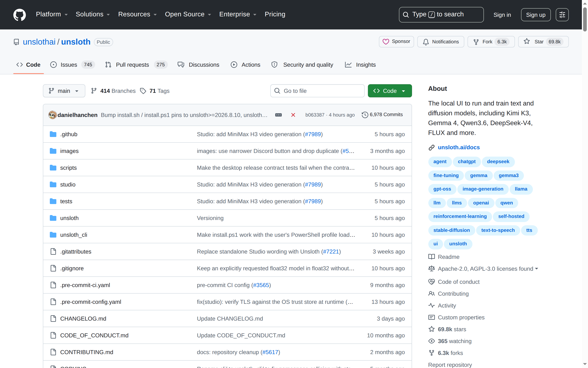Open the unsloth_cli folder
The width and height of the screenshot is (588, 368).
[74, 235]
